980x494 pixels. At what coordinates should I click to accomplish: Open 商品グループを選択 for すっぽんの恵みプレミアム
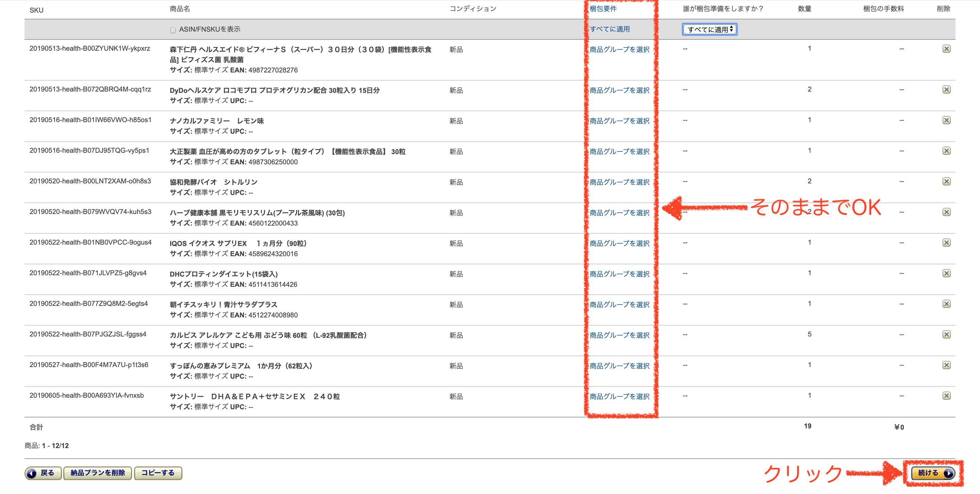619,366
